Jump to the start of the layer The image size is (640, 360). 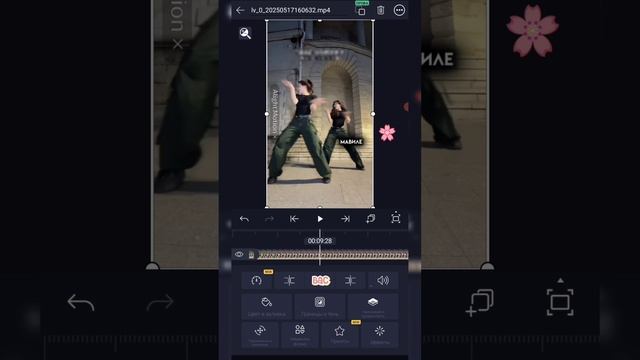coord(294,219)
